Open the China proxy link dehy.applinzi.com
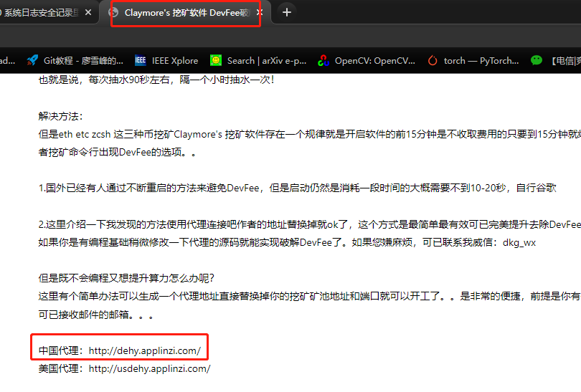Viewport: 581px width, 392px height. click(145, 350)
